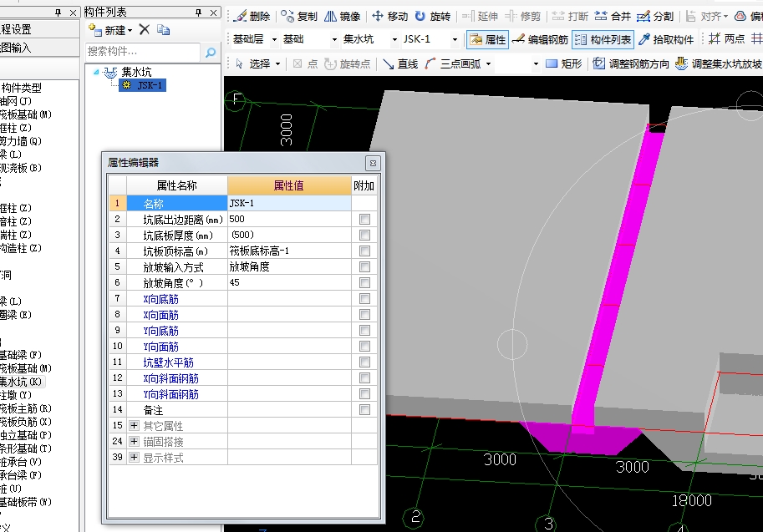Image resolution: width=763 pixels, height=532 pixels.
Task: Tick the 附加 checkbox for 放坡角度
Action: click(x=364, y=282)
